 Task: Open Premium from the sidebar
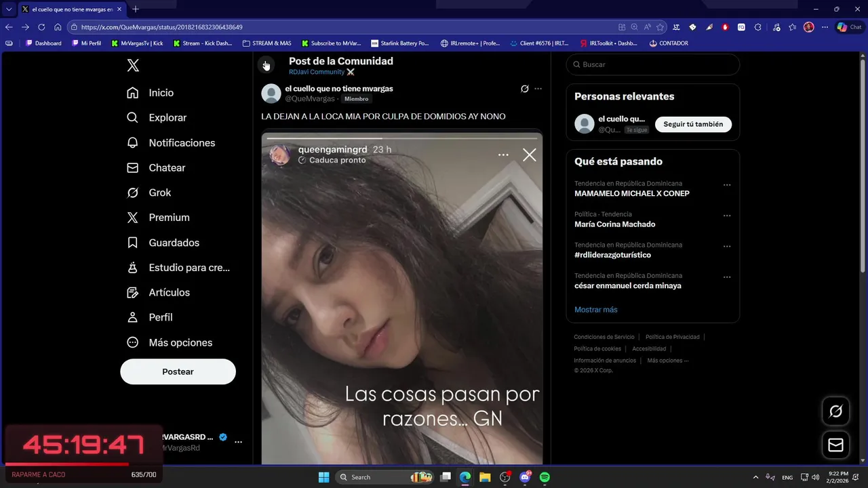click(158, 218)
